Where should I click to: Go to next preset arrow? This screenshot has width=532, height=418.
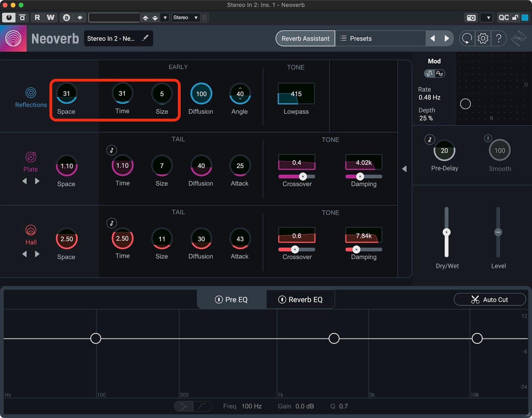pyautogui.click(x=447, y=39)
